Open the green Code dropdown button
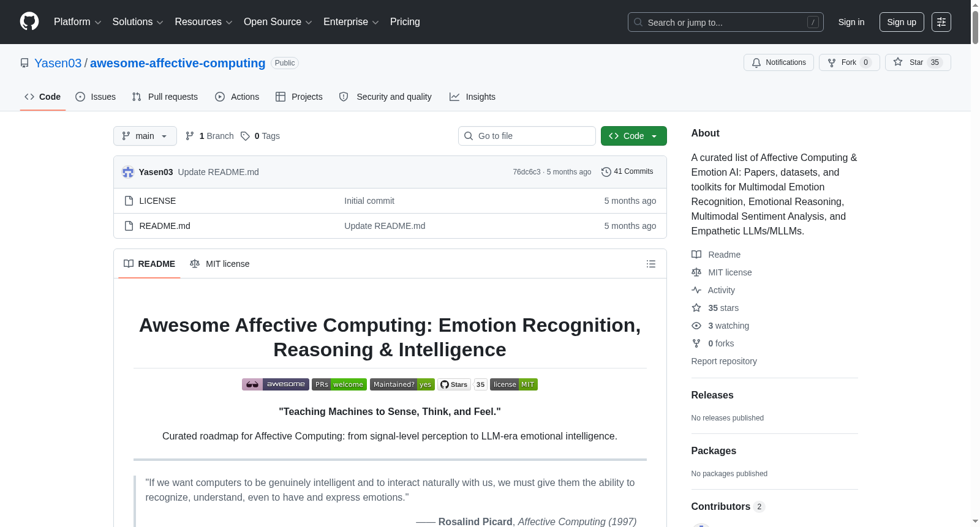Image resolution: width=980 pixels, height=527 pixels. click(634, 136)
